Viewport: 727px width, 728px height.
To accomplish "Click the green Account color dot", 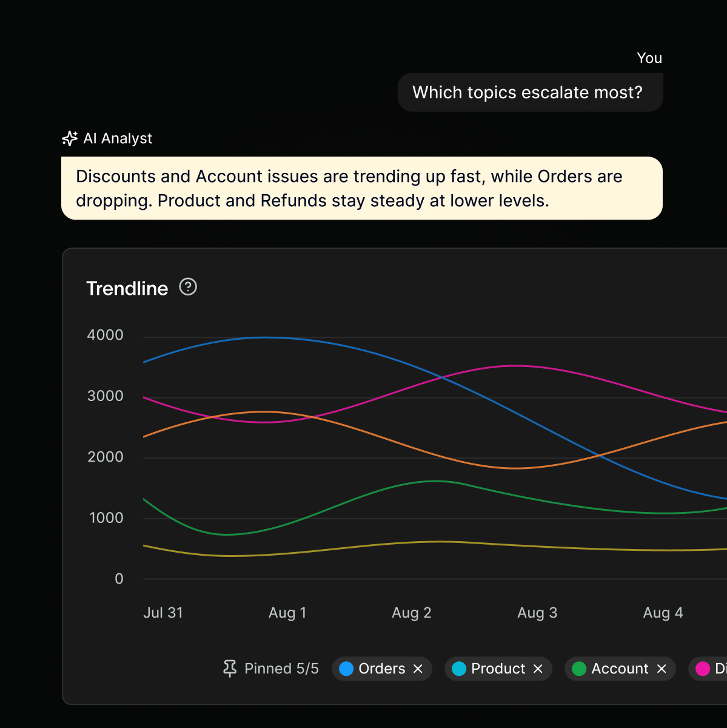I will click(x=579, y=669).
